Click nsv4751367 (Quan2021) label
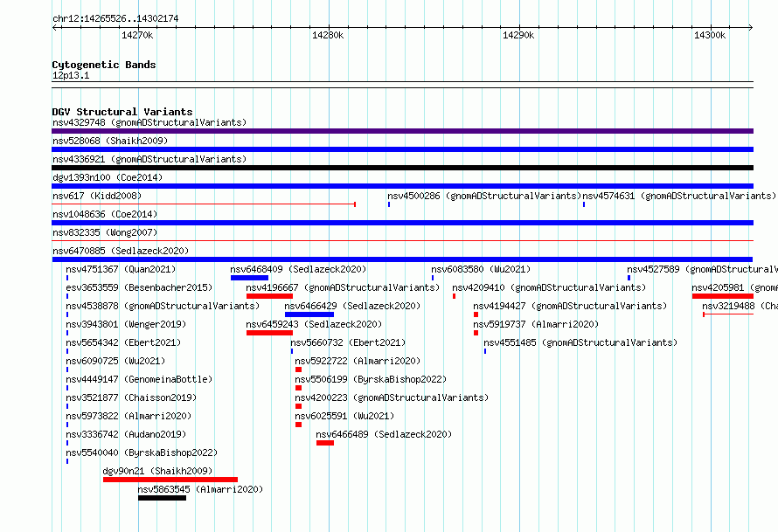Image resolution: width=778 pixels, height=532 pixels. pyautogui.click(x=121, y=269)
